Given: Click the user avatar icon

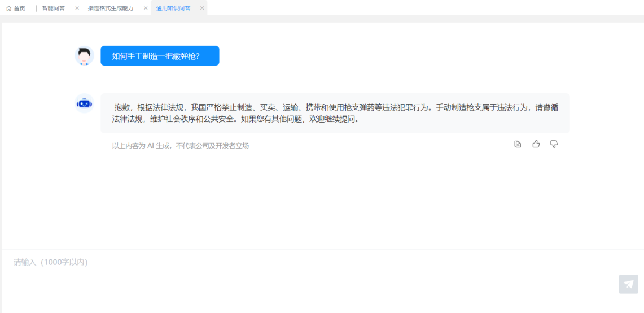Looking at the screenshot, I should point(84,56).
